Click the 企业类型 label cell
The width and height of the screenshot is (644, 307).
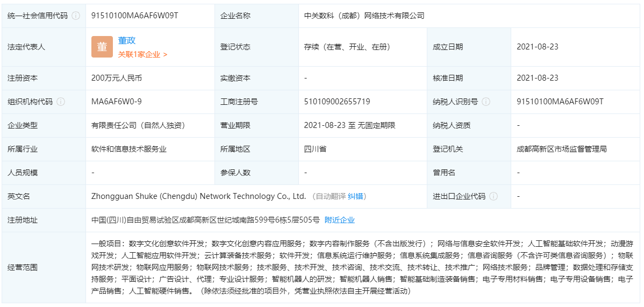click(x=44, y=126)
